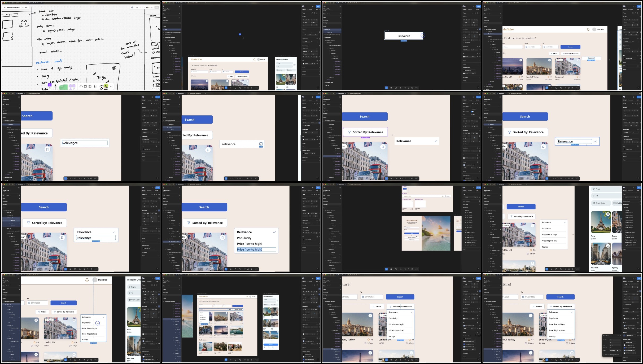Click the comment bubble icon in FigJam whiteboard header
The height and width of the screenshot is (364, 643).
(x=144, y=7)
